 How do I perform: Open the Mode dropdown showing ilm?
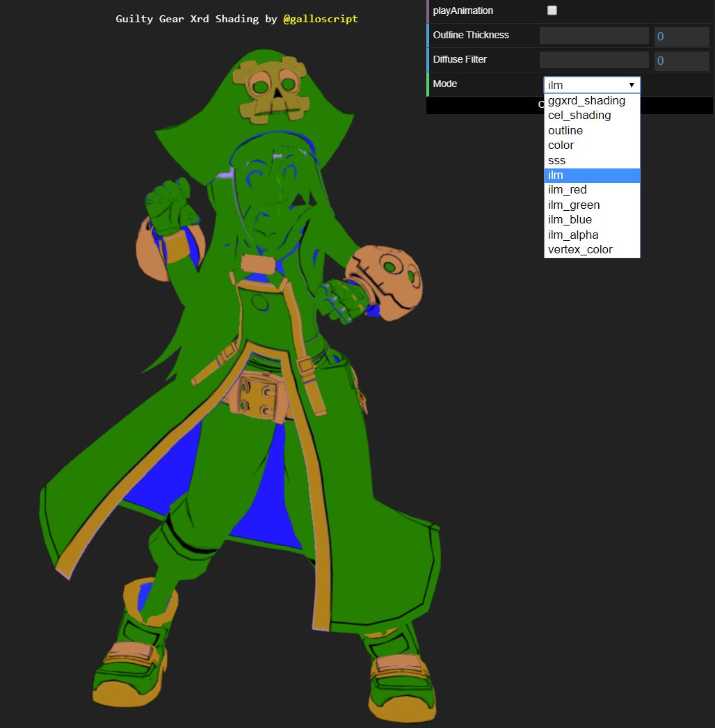coord(592,85)
